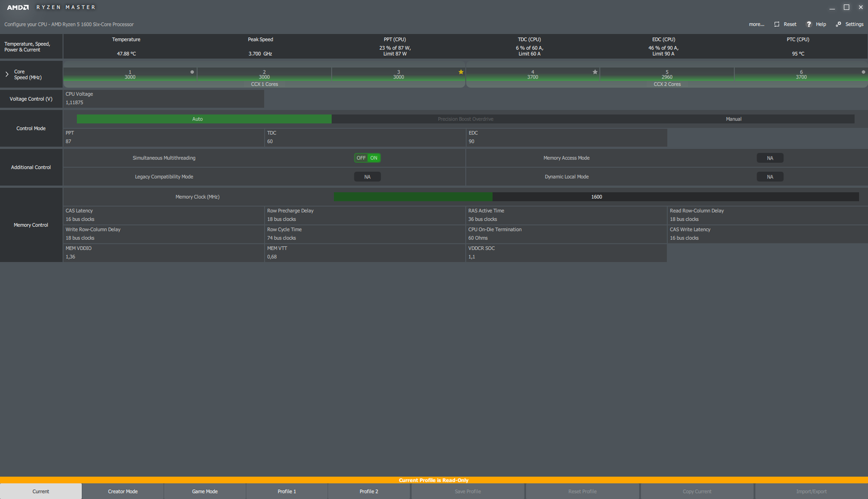Click the Reset label in top bar
Image resolution: width=868 pixels, height=499 pixels.
[x=790, y=24]
